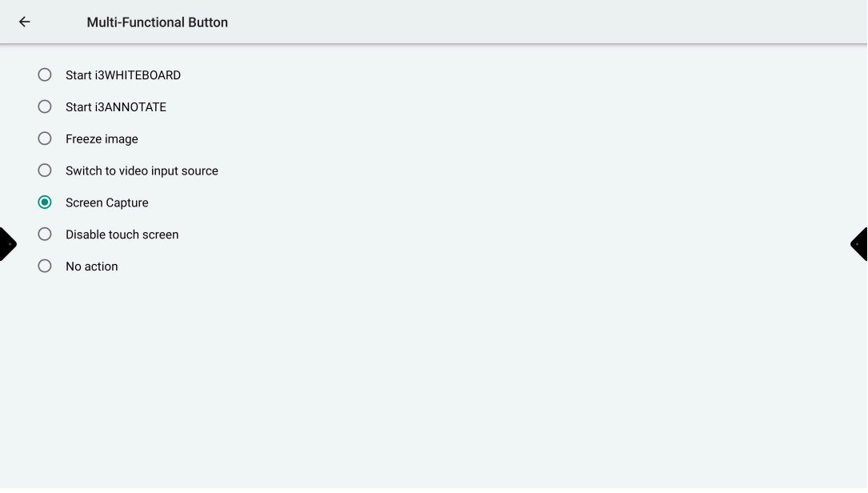The height and width of the screenshot is (493, 868).
Task: Click the Multi-Functional Button page title
Action: click(157, 22)
